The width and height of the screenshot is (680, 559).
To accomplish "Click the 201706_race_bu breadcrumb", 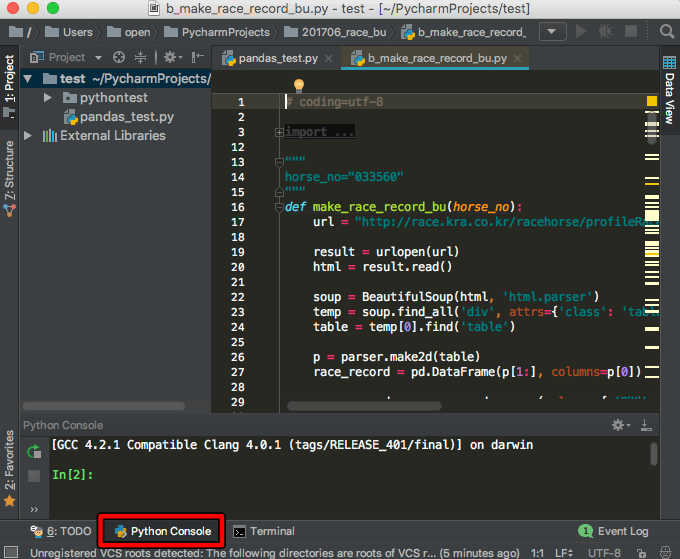I will click(335, 32).
